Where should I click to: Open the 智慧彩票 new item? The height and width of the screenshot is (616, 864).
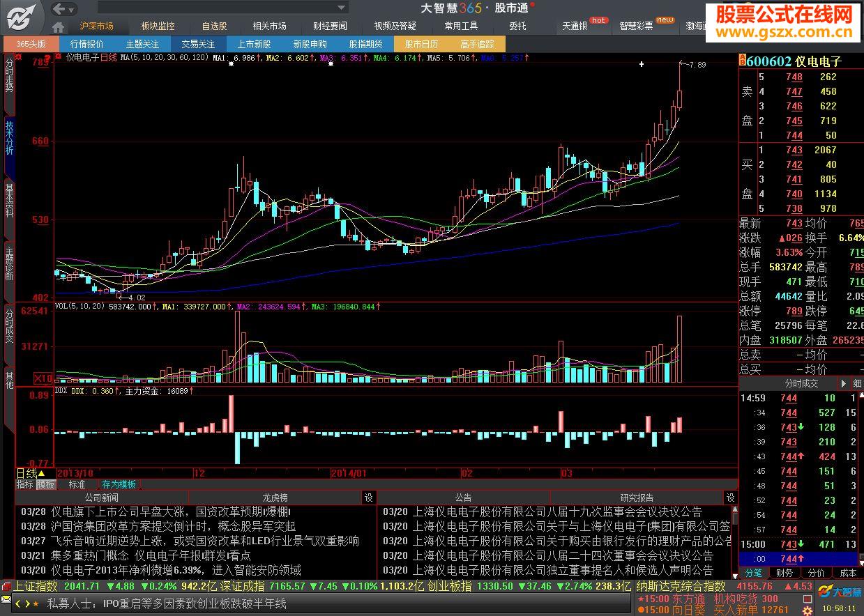coord(636,26)
